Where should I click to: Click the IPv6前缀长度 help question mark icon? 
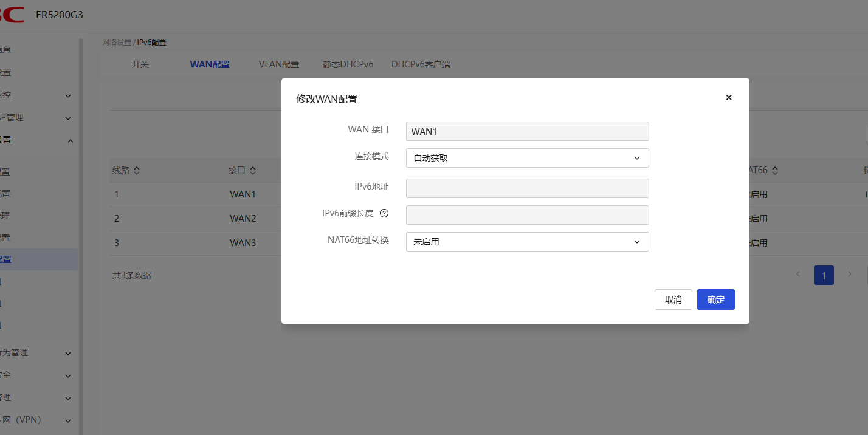click(384, 213)
